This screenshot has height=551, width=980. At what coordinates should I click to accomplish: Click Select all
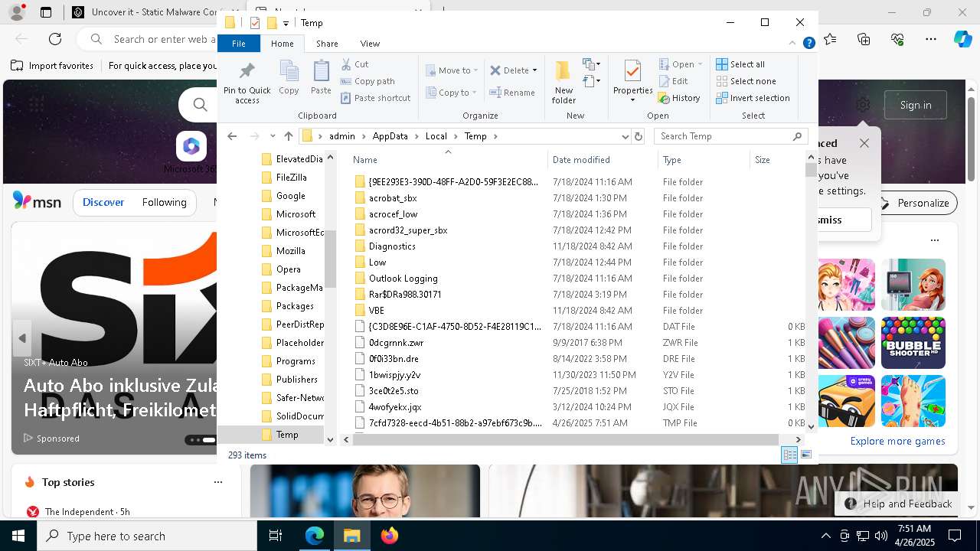(740, 64)
